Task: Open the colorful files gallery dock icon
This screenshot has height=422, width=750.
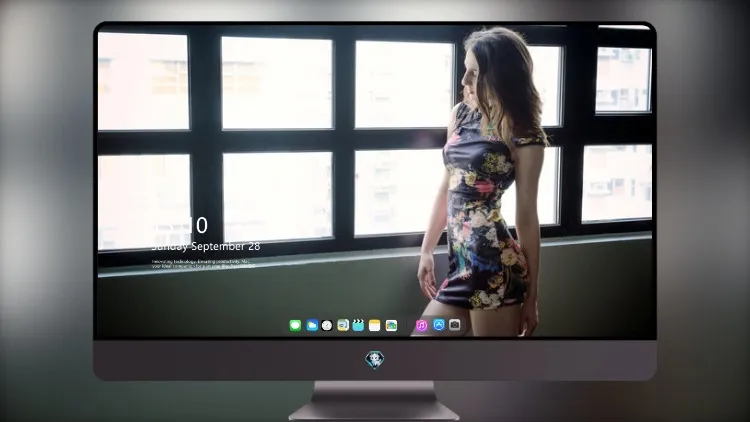Action: [391, 325]
